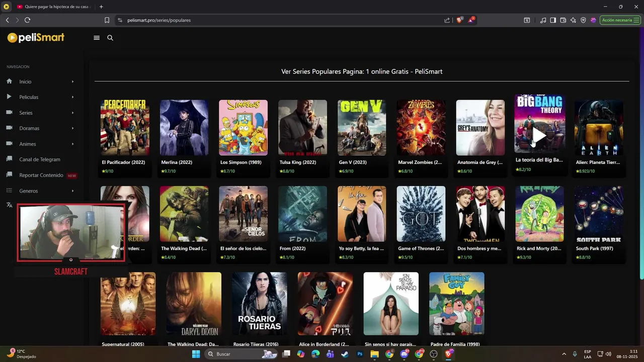Open Grey's Anatomy poster thumbnail
Image resolution: width=644 pixels, height=362 pixels.
point(480,128)
